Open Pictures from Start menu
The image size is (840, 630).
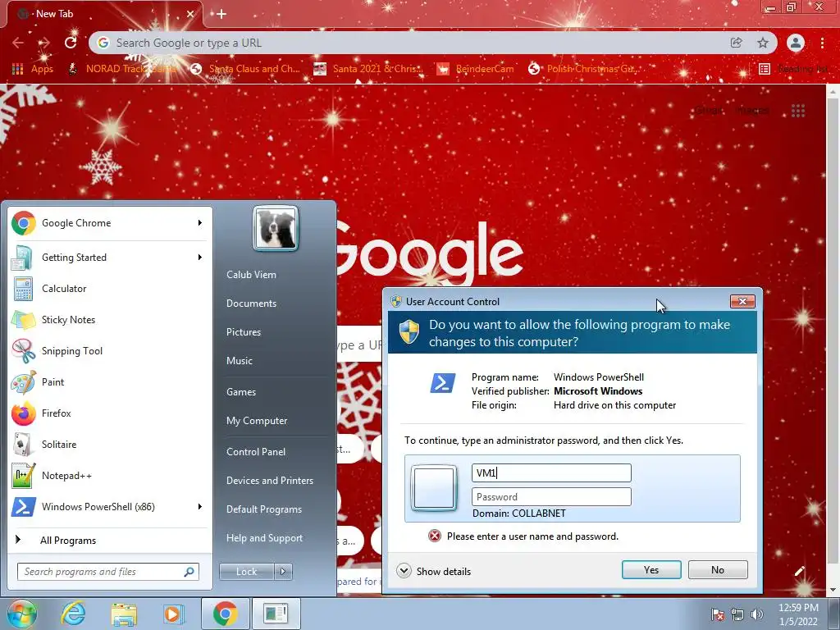tap(243, 332)
